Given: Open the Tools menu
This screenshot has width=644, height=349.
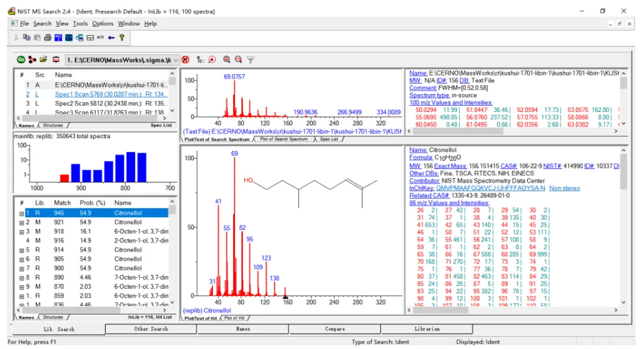Looking at the screenshot, I should click(80, 24).
